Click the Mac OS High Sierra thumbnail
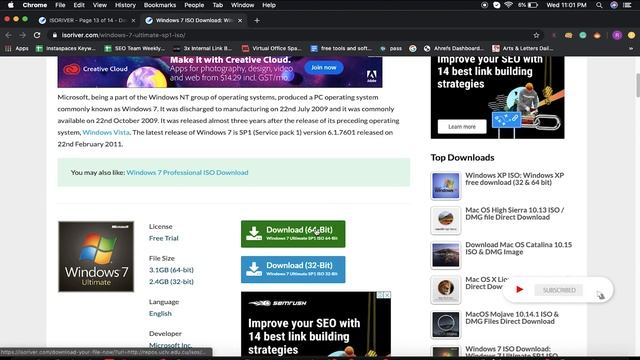 pos(446,220)
